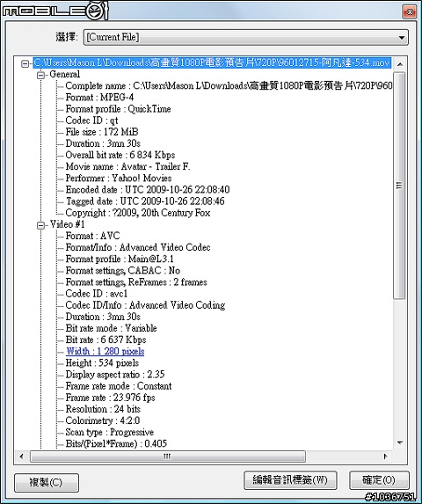Click the scroll right arrow
This screenshot has width=422, height=504.
(386, 457)
